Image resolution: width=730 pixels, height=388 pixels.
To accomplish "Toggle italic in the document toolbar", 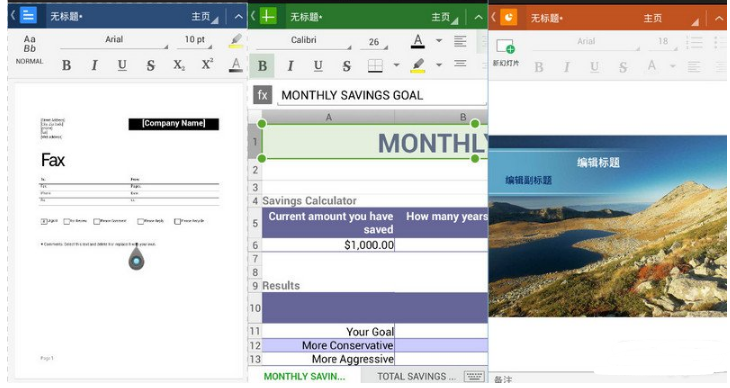I will pos(95,65).
